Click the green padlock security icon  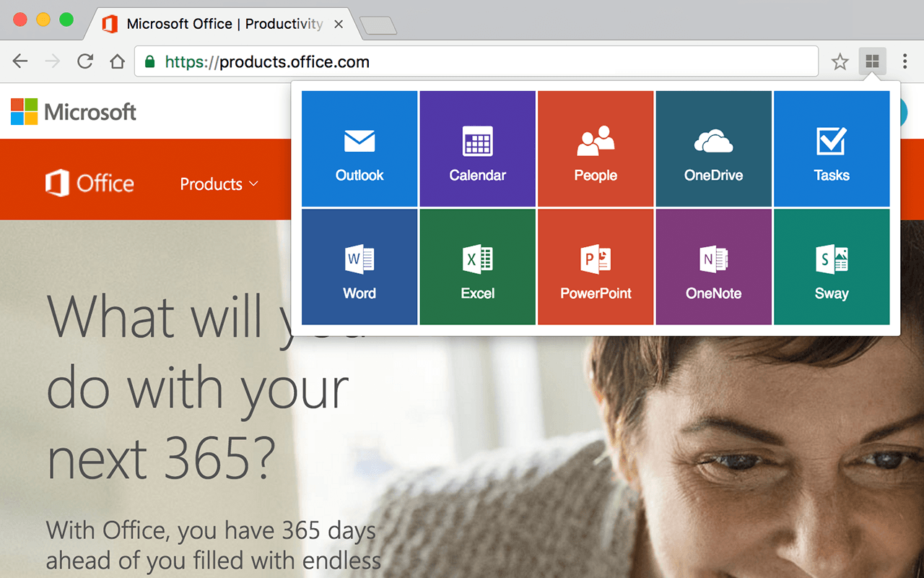[150, 61]
